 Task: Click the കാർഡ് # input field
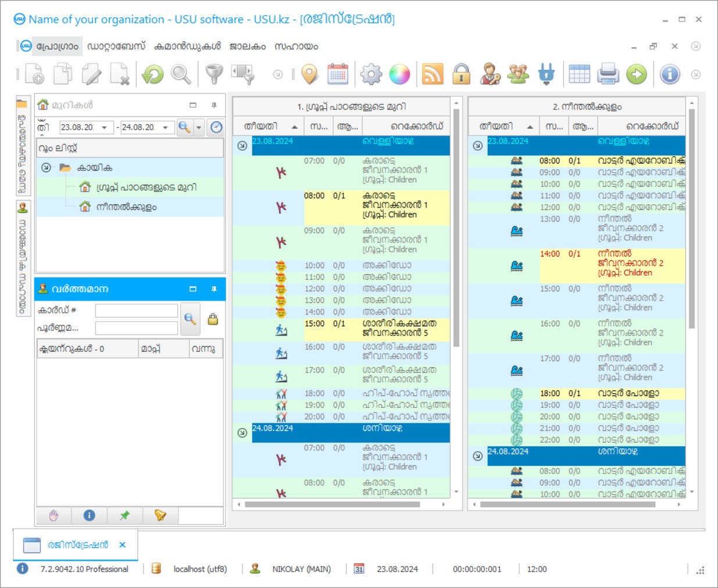137,311
